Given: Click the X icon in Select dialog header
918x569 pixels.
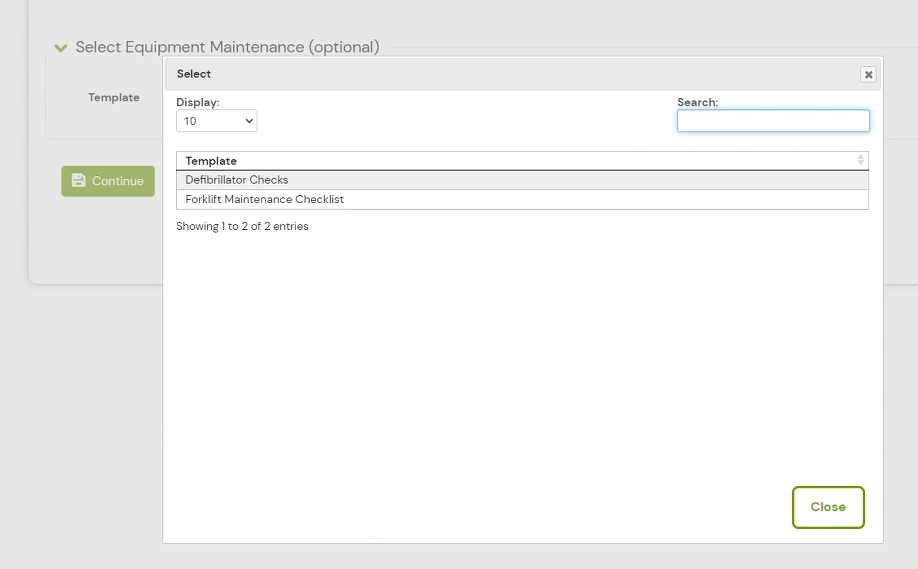Looking at the screenshot, I should pos(868,74).
